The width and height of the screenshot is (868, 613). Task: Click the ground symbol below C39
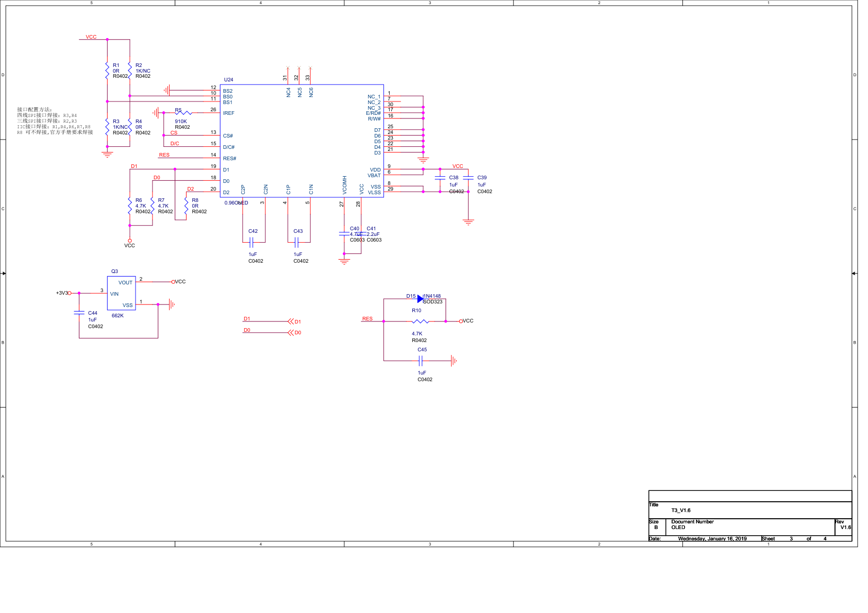click(x=468, y=222)
